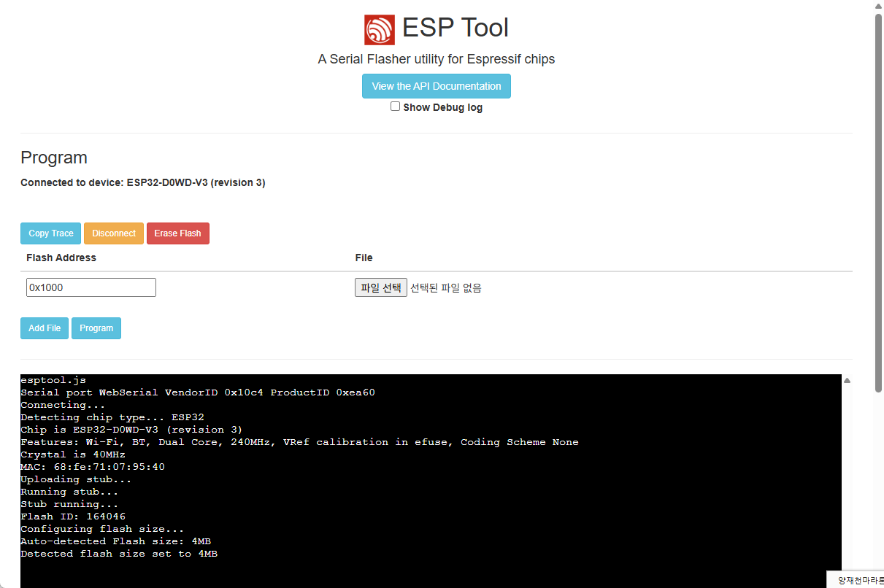Click the Stub running... terminal line
Viewport: 884px width, 588px height.
(x=69, y=504)
